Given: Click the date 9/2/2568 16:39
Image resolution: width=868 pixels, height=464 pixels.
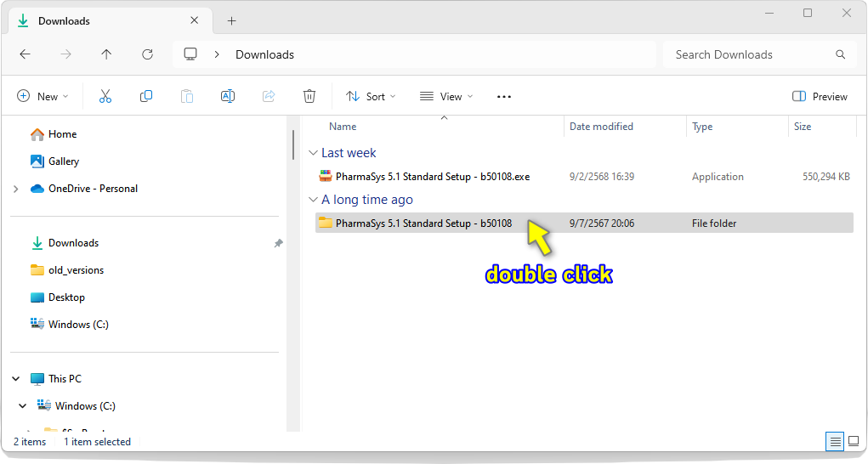Looking at the screenshot, I should [602, 177].
